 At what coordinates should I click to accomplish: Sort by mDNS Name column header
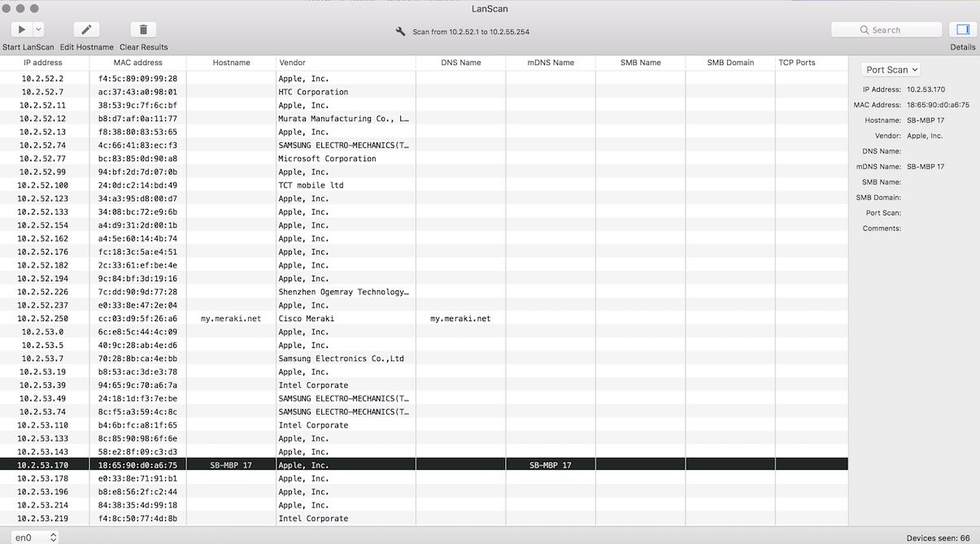point(551,63)
